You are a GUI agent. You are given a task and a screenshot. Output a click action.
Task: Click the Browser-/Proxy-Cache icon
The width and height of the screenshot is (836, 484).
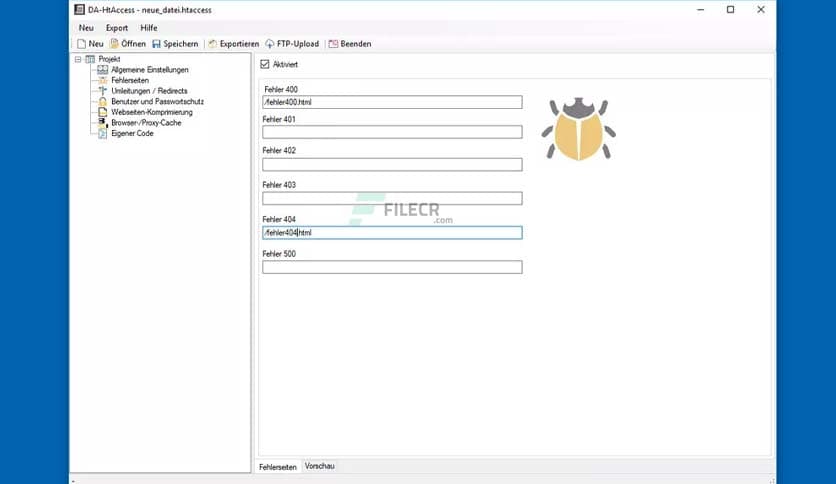102,123
